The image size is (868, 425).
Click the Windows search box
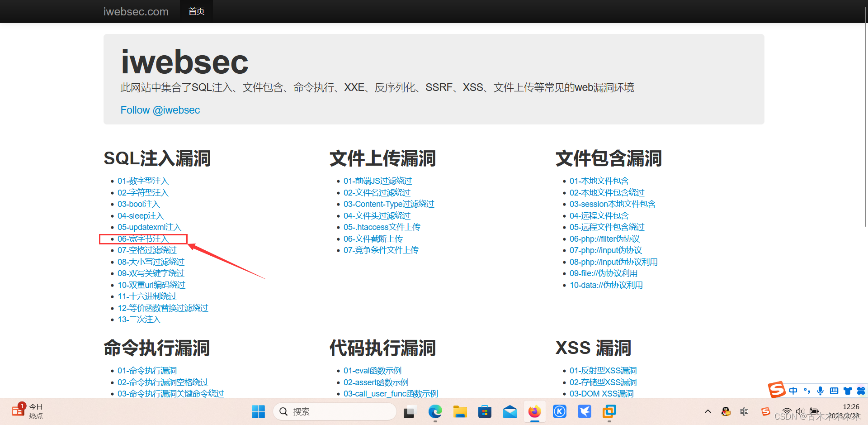pyautogui.click(x=335, y=411)
